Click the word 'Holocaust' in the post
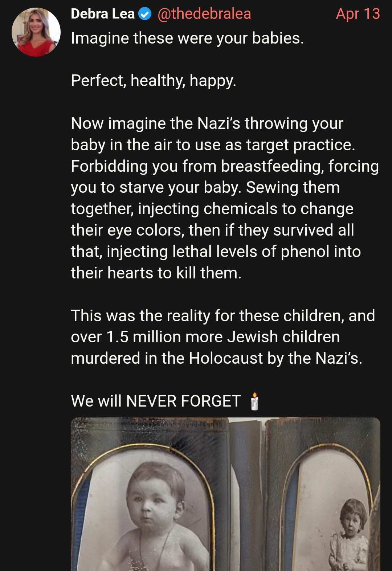Screen dimensions: 392x571 point(226,358)
